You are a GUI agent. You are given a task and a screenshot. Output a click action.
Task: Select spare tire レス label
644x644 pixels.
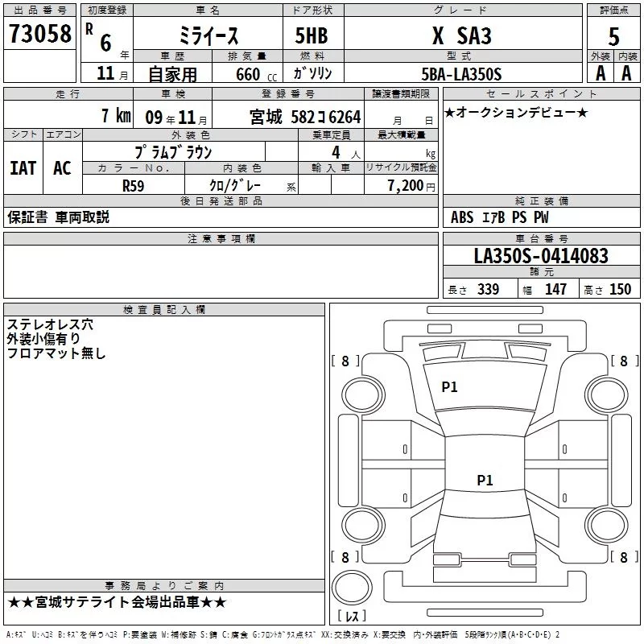[x=352, y=616]
